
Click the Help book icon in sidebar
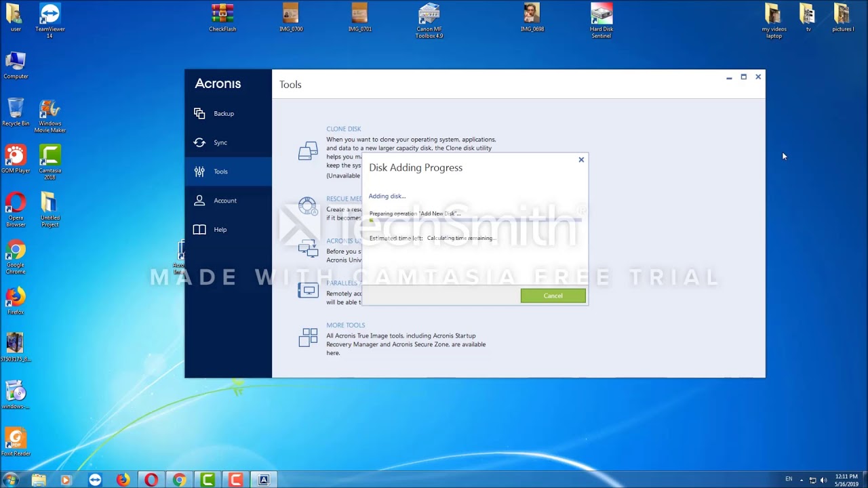coord(199,230)
